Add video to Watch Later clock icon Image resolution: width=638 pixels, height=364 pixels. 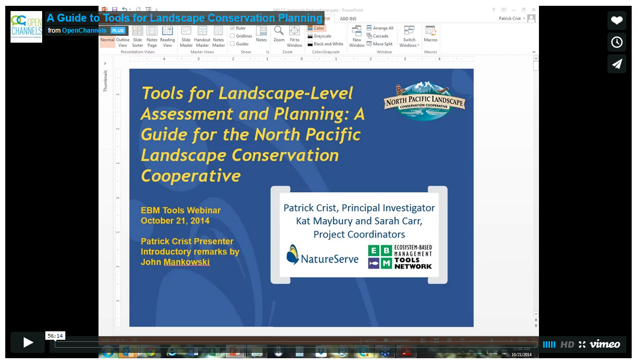click(x=617, y=42)
